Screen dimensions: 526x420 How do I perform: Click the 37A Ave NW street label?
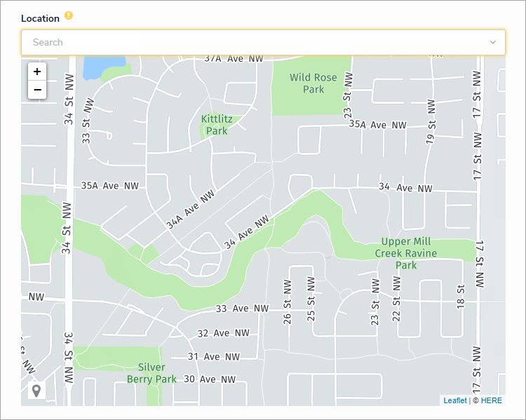pyautogui.click(x=234, y=59)
